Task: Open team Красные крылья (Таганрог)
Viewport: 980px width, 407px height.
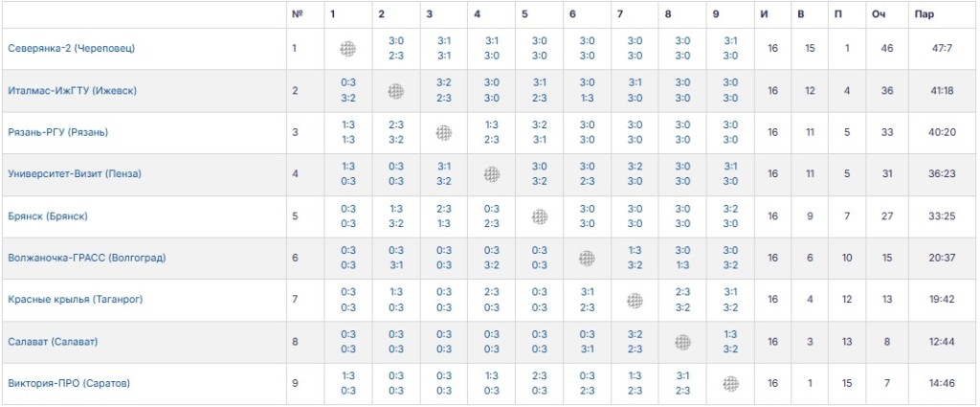Action: (74, 301)
